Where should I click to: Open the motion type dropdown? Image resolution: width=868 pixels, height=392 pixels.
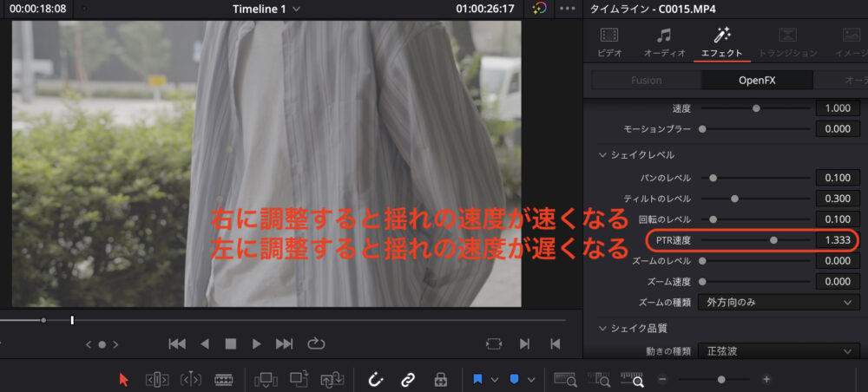(x=777, y=351)
